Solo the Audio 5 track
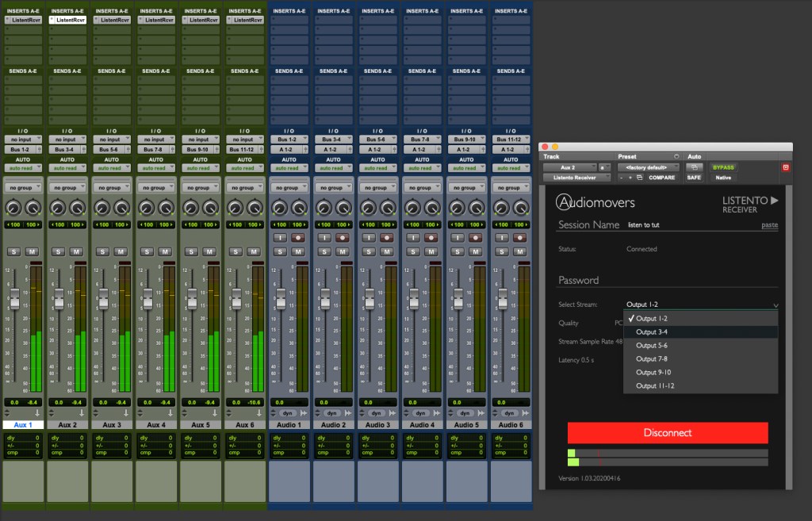Viewport: 812px width, 521px height. click(458, 251)
